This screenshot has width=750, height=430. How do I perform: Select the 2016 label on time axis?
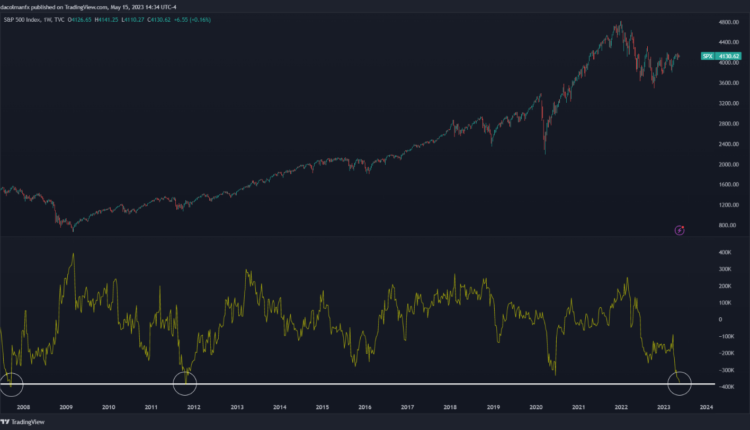click(x=365, y=408)
